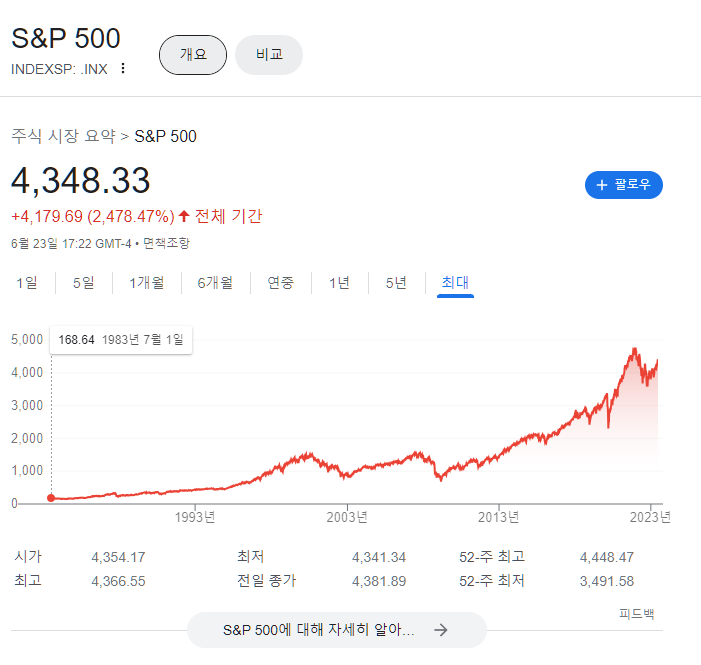Click the 52-주 최고 value 4,448.47
This screenshot has width=701, height=665.
point(607,557)
